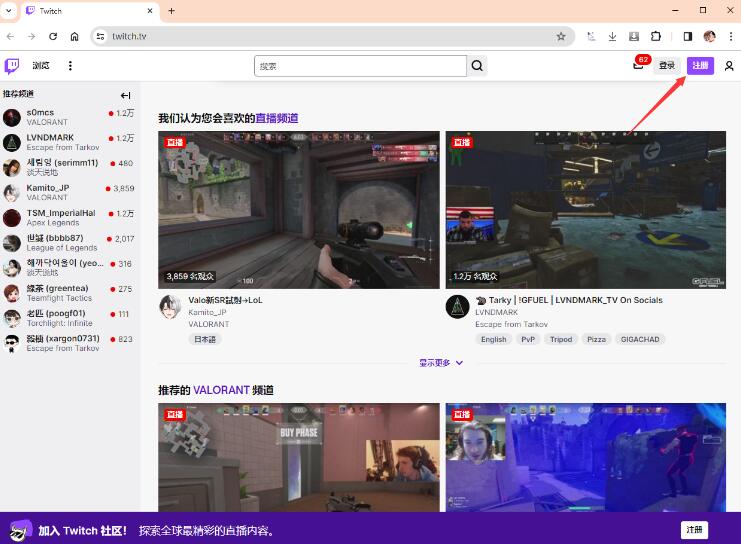
Task: Open the blue-tinted VALORANT stream thumbnail
Action: (x=586, y=457)
